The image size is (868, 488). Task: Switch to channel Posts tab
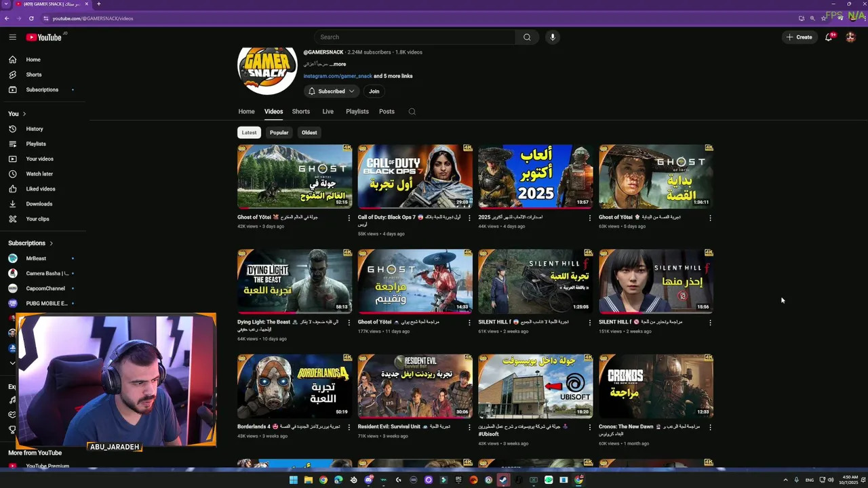[387, 112]
